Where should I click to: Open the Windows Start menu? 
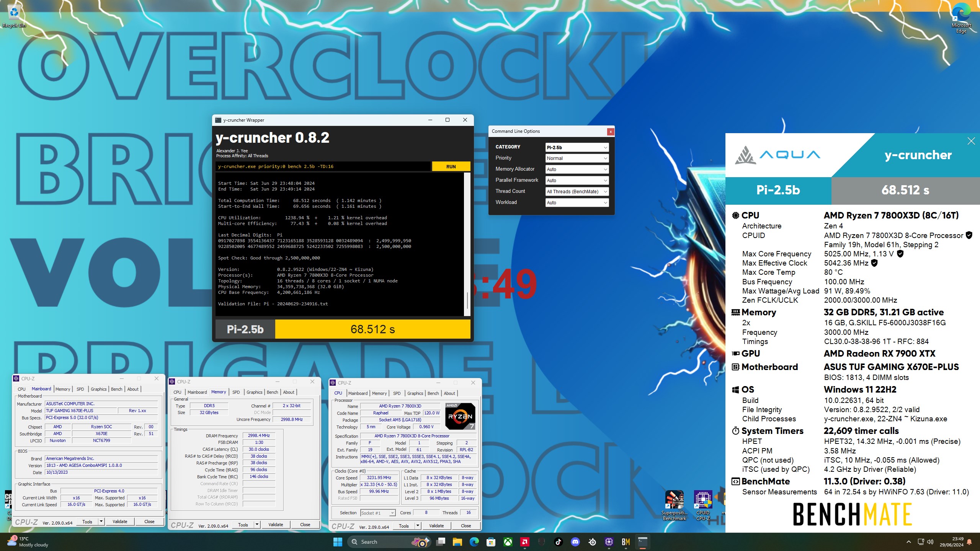(338, 542)
